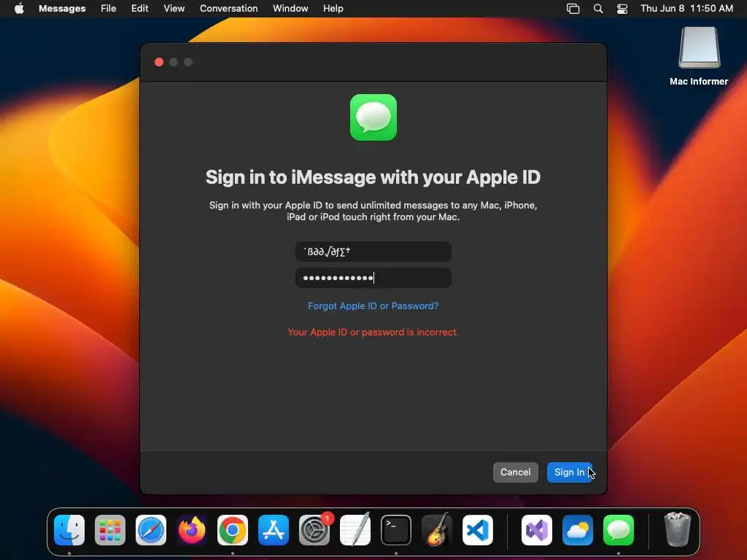747x560 pixels.
Task: Cancel the iMessage sign-in
Action: pos(516,472)
